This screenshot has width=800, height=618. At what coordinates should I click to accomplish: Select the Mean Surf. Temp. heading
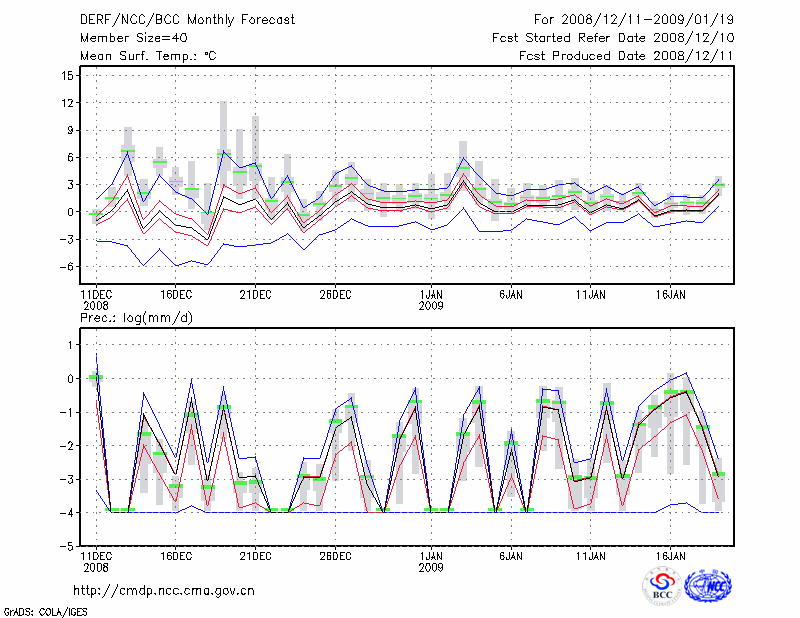148,56
